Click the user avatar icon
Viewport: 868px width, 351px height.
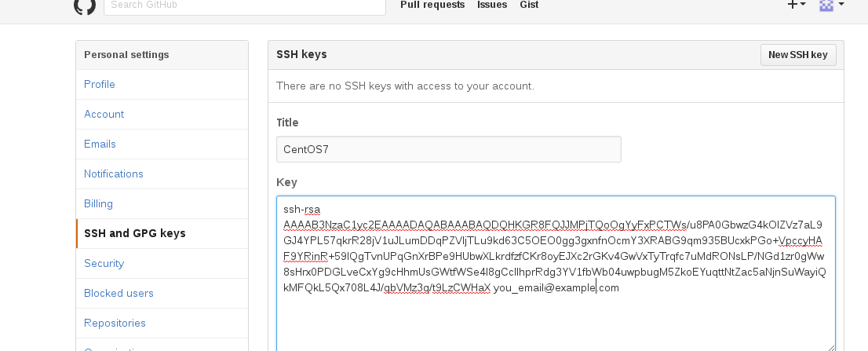pyautogui.click(x=826, y=5)
